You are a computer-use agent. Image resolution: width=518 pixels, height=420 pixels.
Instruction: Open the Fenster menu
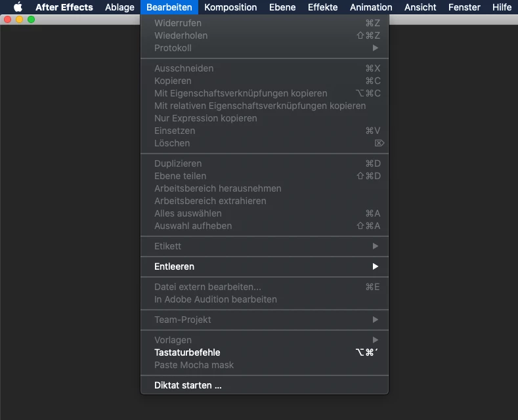pos(464,7)
